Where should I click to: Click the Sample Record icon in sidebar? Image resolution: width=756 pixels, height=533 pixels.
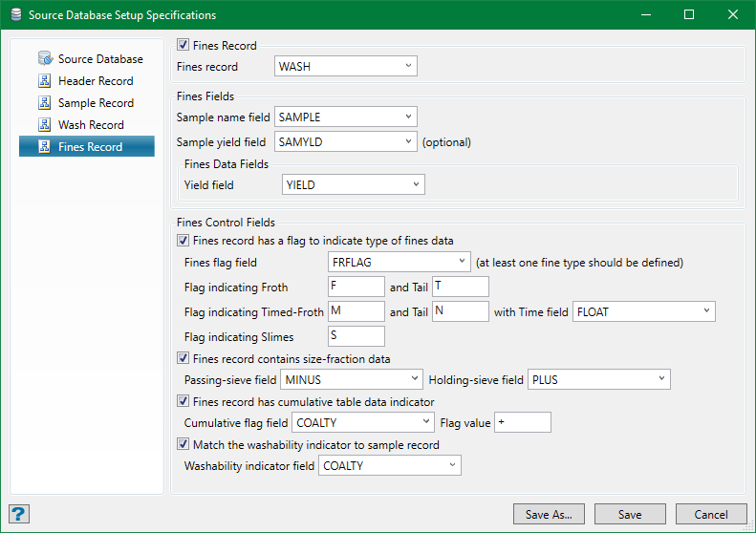[x=44, y=103]
